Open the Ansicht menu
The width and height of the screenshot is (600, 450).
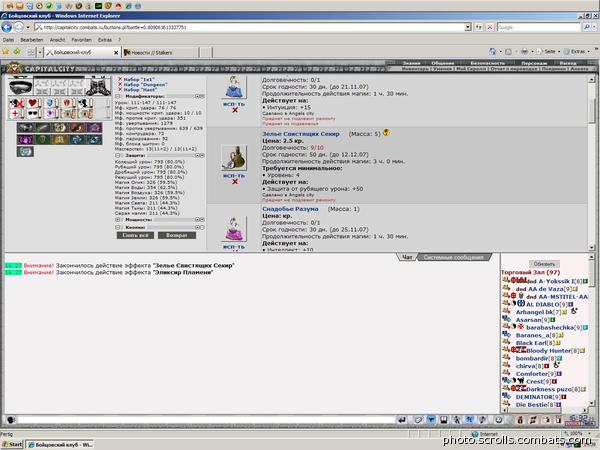57,40
